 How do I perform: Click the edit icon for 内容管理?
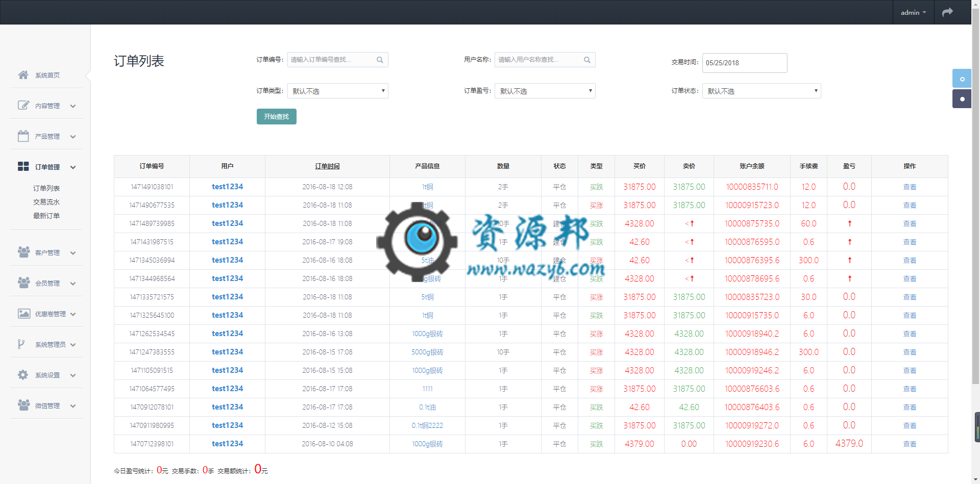(x=23, y=106)
